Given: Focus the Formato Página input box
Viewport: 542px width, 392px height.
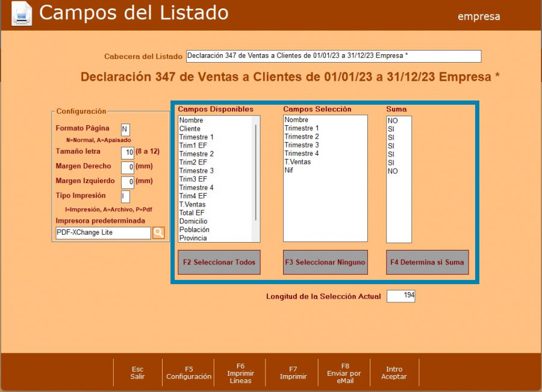Looking at the screenshot, I should click(125, 129).
